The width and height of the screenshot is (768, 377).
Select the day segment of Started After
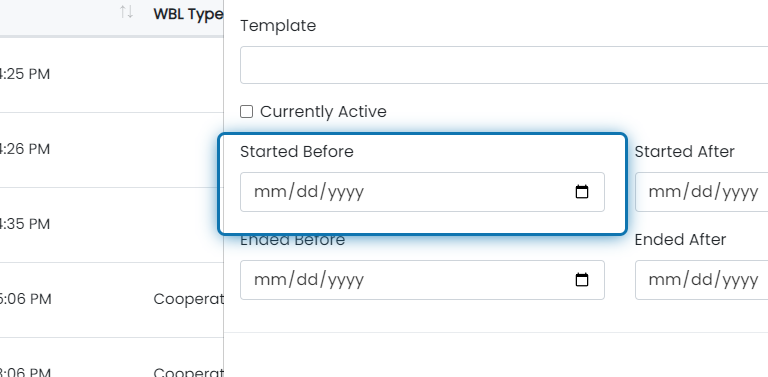click(x=701, y=192)
